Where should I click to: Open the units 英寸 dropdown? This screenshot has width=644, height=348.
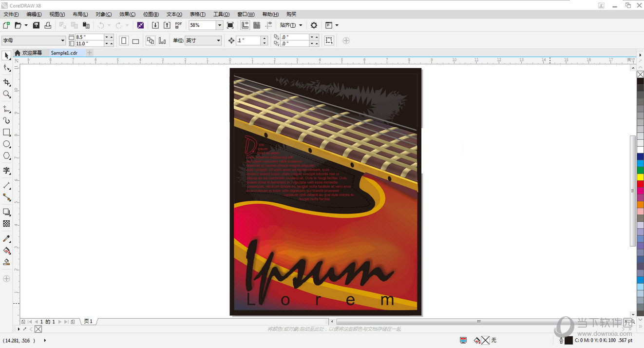click(x=218, y=40)
